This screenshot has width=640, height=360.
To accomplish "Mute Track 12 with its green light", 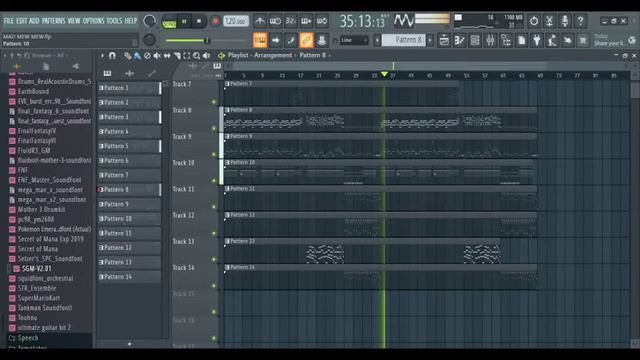I will 214,233.
